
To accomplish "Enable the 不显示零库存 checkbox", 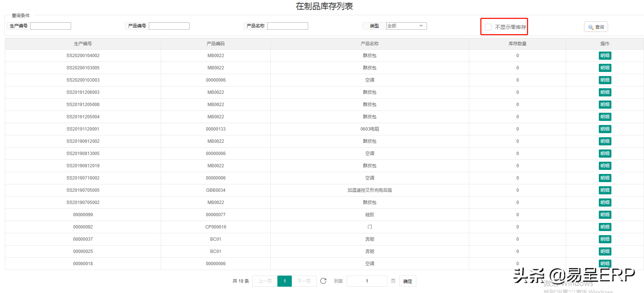I will (488, 27).
